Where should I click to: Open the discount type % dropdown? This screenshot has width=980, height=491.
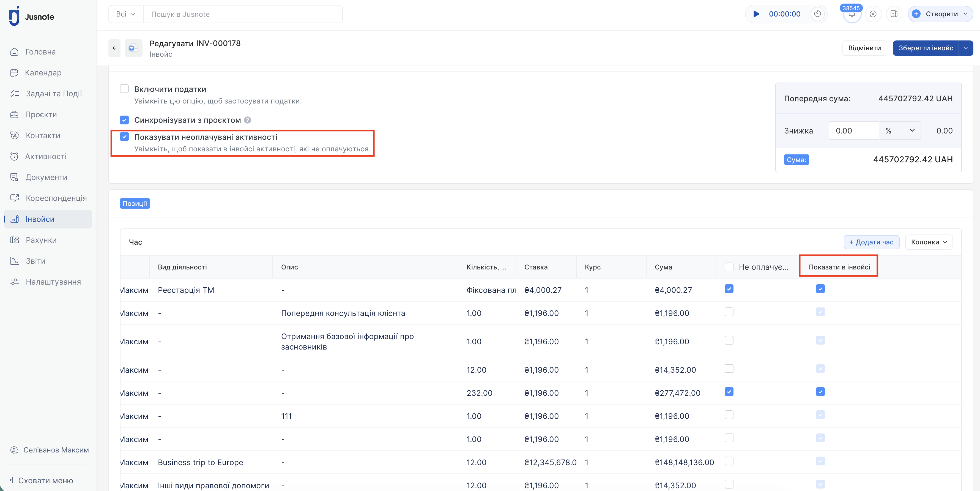click(899, 130)
